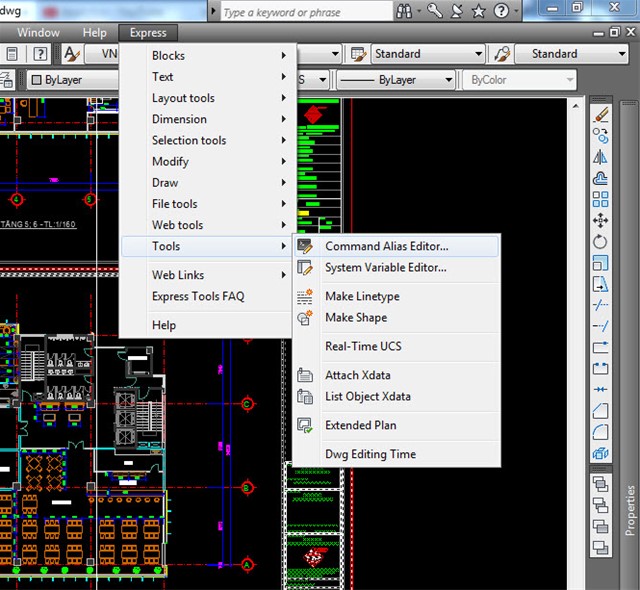The image size is (640, 590).
Task: Open the Properties palette side tab
Action: (x=630, y=510)
